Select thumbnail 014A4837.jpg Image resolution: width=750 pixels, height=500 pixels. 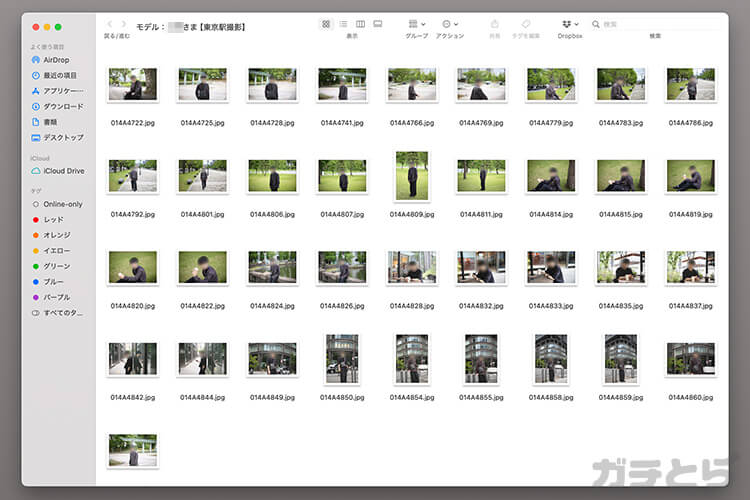(x=691, y=267)
